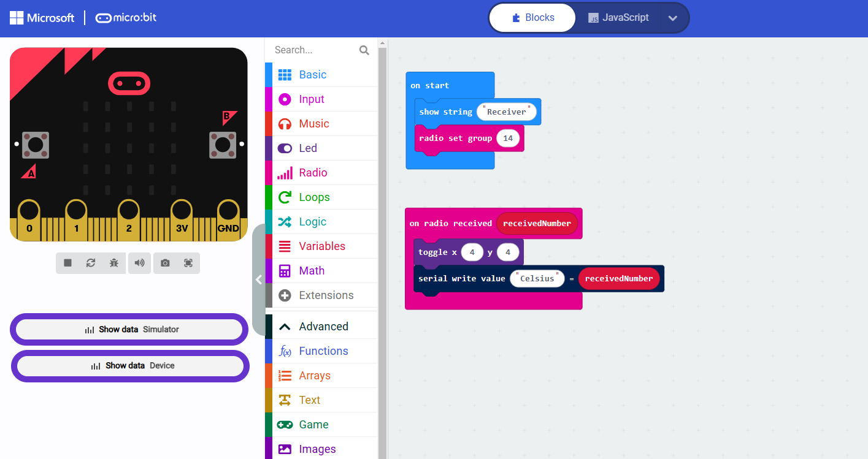Click Show data Device button

[x=131, y=366]
